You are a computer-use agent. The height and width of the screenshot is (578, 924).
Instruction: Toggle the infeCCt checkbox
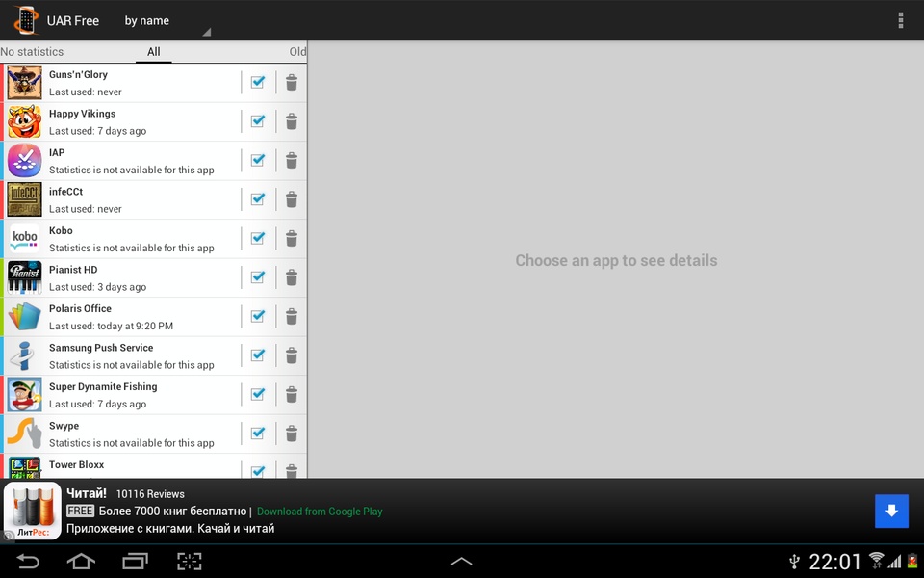coord(258,198)
